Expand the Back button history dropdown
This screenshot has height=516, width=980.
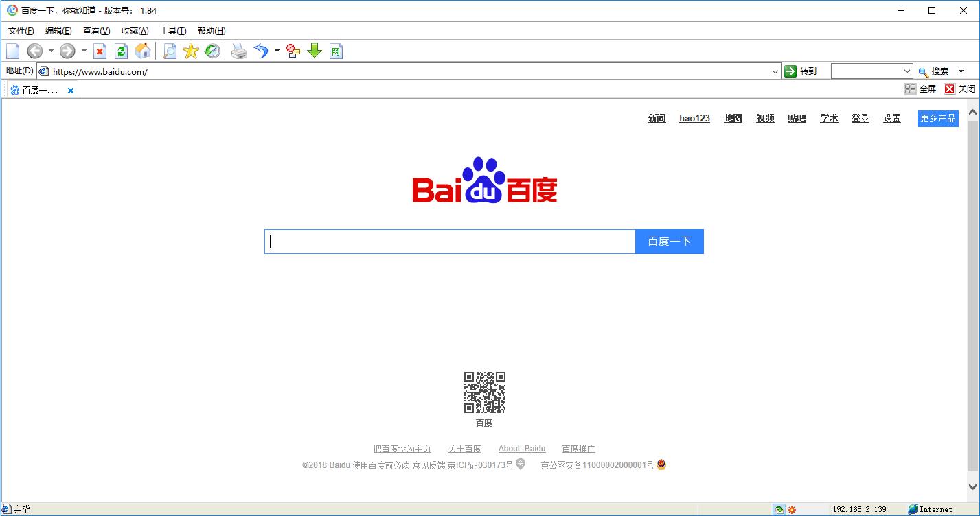point(51,50)
